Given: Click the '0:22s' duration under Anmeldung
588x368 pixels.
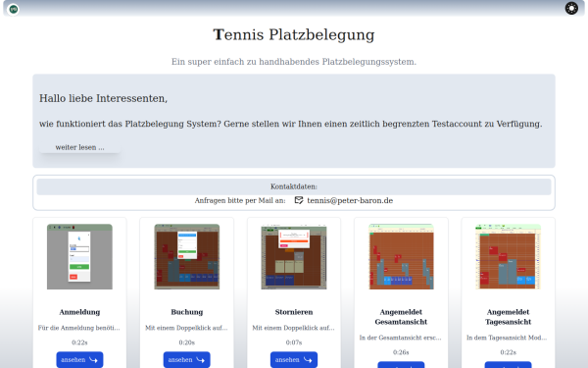Looking at the screenshot, I should click(x=79, y=342).
